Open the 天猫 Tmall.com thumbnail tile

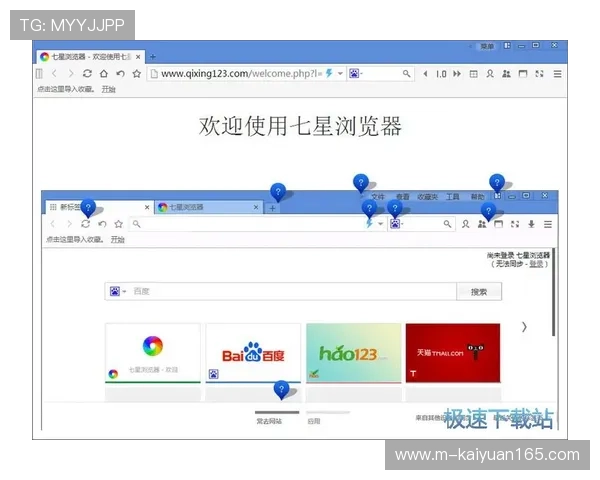tap(453, 353)
